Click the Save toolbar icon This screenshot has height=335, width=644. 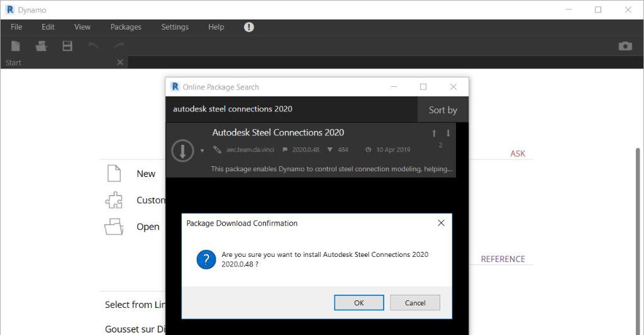[x=67, y=45]
